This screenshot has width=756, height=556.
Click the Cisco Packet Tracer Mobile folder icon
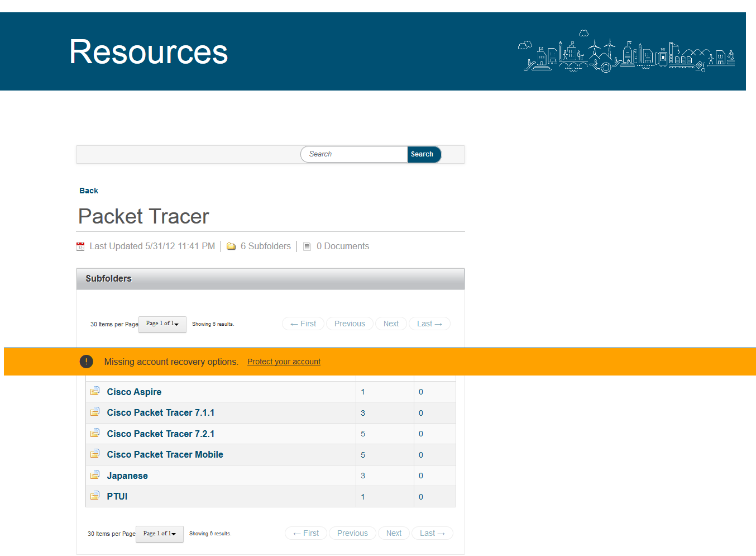(x=95, y=454)
